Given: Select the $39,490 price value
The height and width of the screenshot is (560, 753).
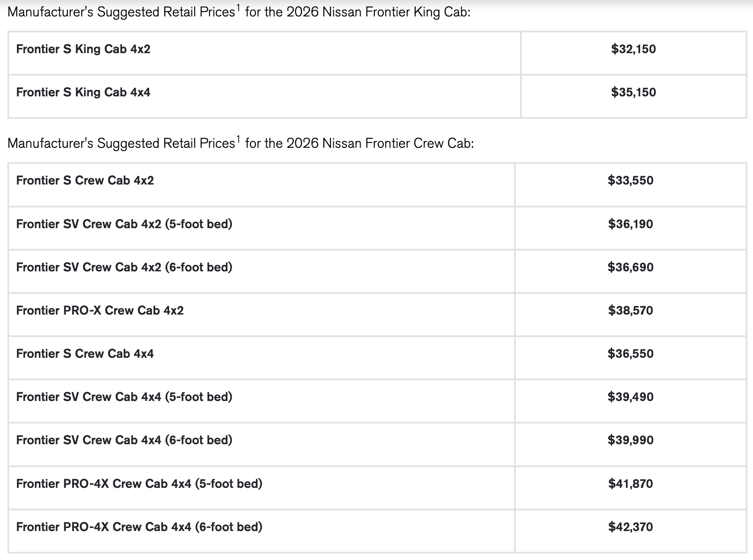Looking at the screenshot, I should click(630, 397).
